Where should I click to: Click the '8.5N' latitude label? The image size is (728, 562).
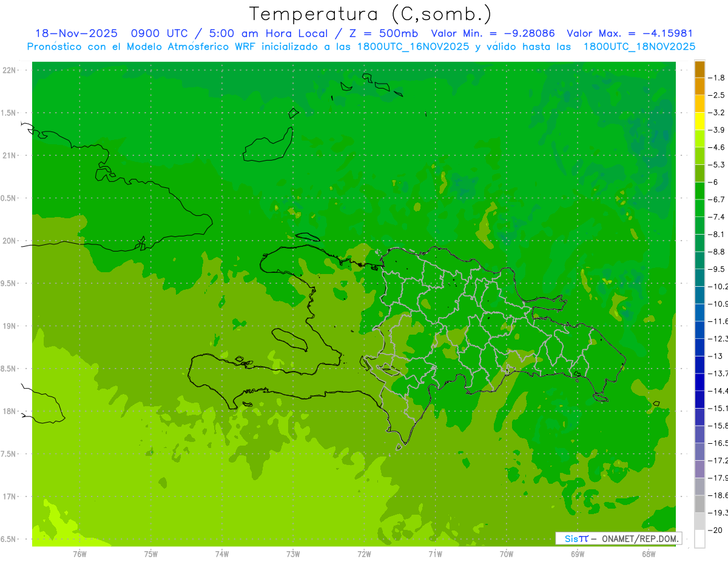point(8,369)
